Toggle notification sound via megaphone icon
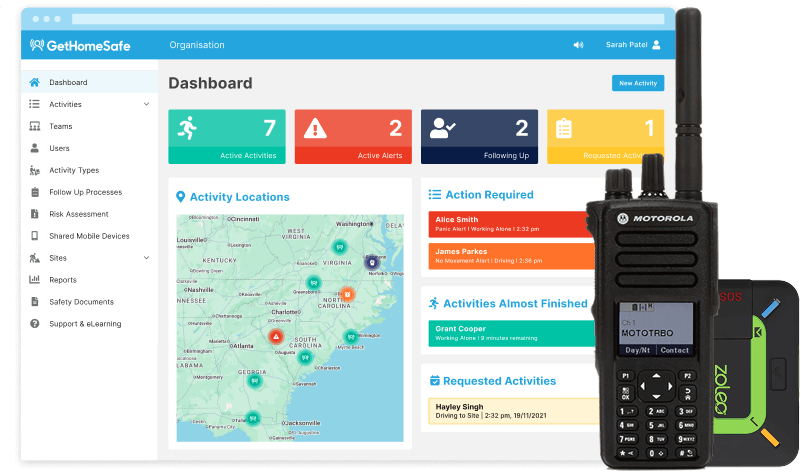Viewport: 801px width, 473px height. (x=578, y=45)
